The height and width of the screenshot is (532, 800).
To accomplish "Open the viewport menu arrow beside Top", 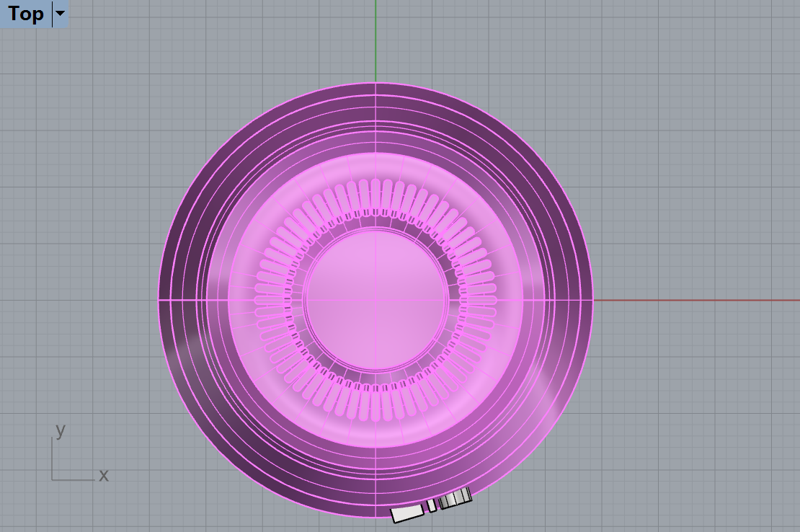I will [61, 14].
